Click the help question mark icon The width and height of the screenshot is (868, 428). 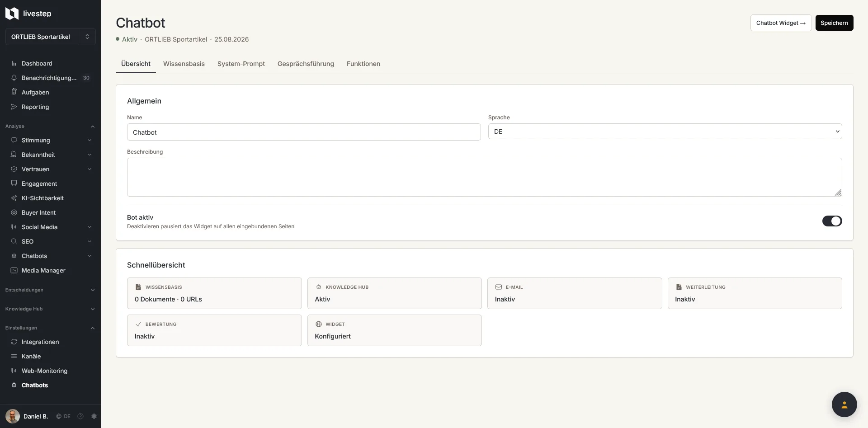point(80,416)
